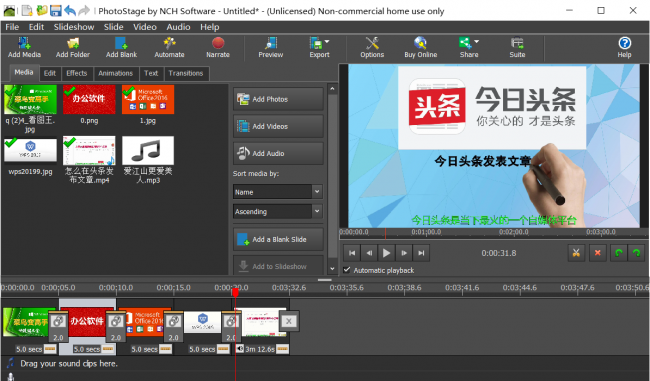The width and height of the screenshot is (650, 381).
Task: Rotate slide clockwise with the right green arrow
Action: pyautogui.click(x=636, y=253)
